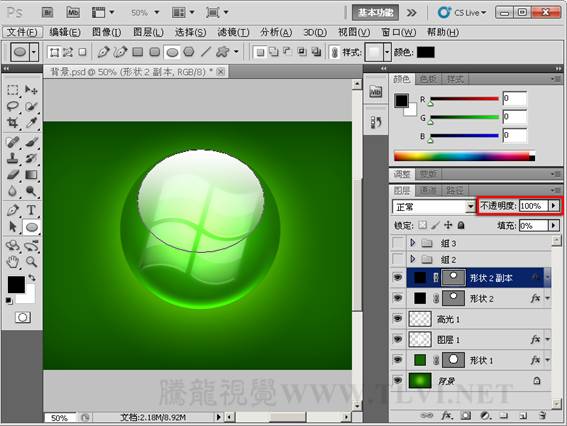Hide the 图层 1 layer
Screen dimensions: 567x426
[398, 339]
